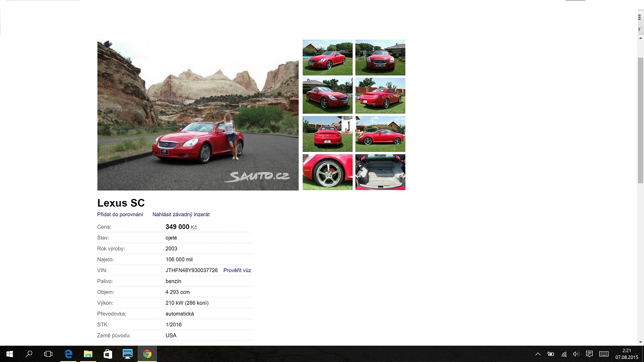644x362 pixels.
Task: Click the Lenovo app taskbar icon
Action: click(127, 354)
